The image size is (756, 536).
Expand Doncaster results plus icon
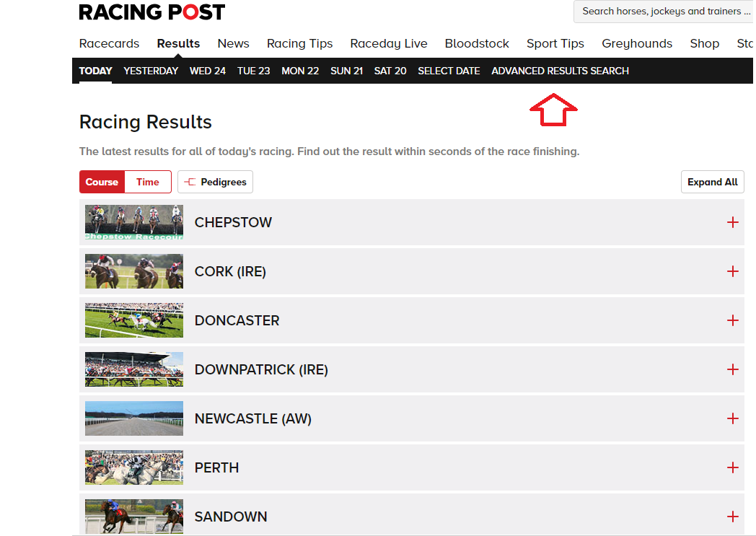732,320
